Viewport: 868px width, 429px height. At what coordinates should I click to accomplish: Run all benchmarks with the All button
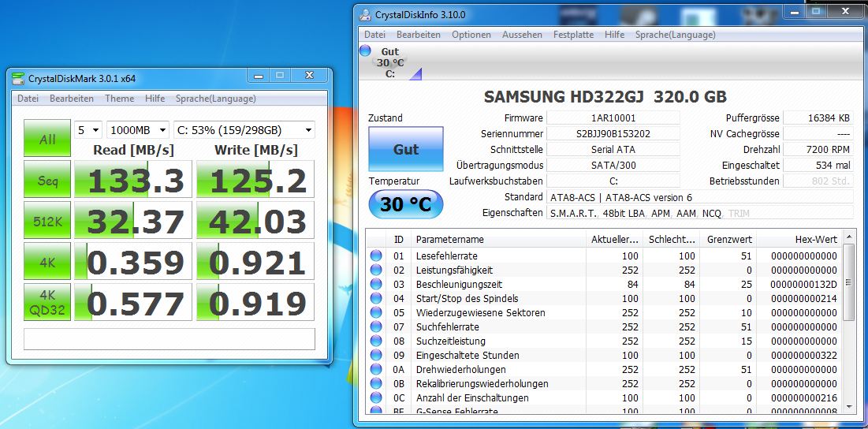coord(47,138)
